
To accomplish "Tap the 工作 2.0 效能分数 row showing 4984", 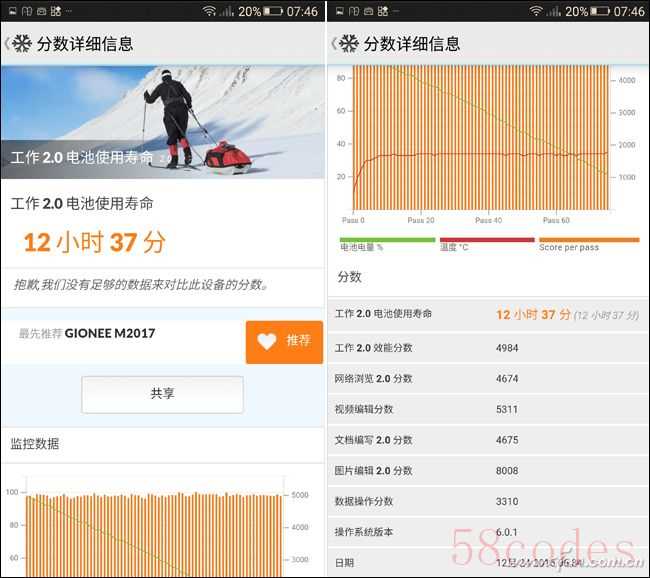I will 488,348.
